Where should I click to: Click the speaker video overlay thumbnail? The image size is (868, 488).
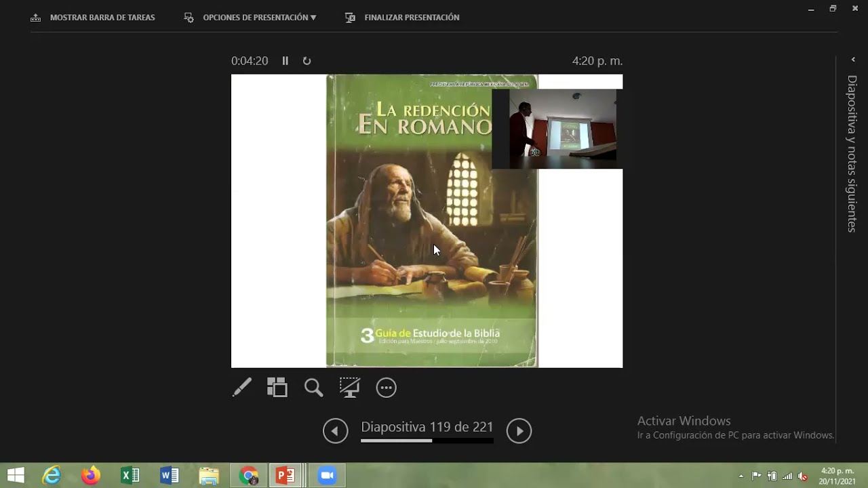[557, 129]
